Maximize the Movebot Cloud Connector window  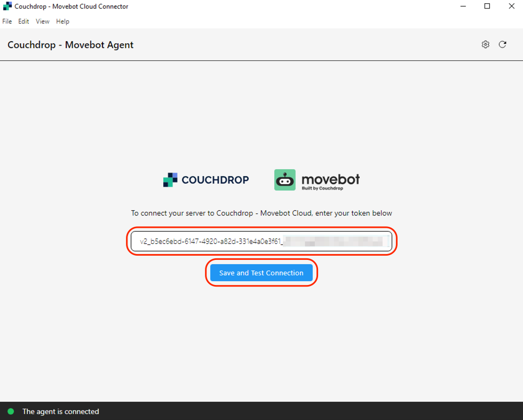click(487, 6)
